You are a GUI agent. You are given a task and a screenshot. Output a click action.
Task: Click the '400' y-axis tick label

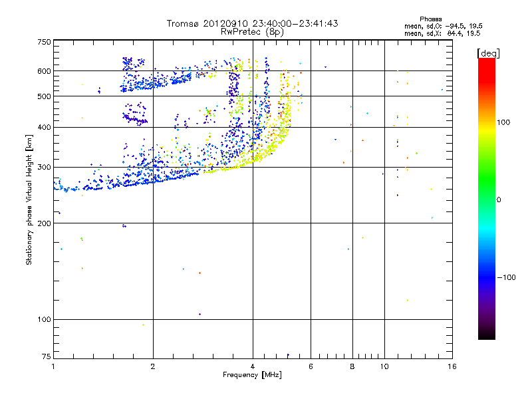45,128
